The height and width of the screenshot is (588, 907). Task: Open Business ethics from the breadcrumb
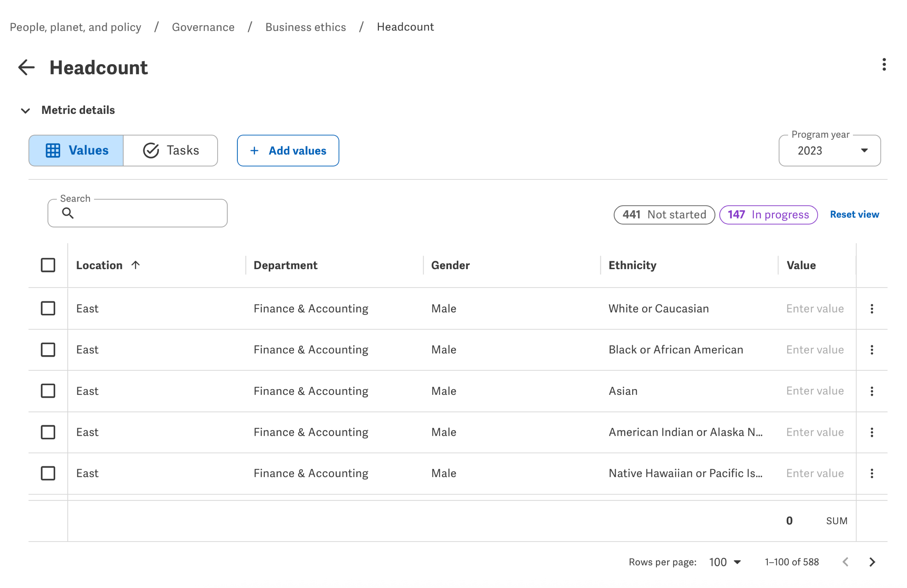pyautogui.click(x=305, y=27)
